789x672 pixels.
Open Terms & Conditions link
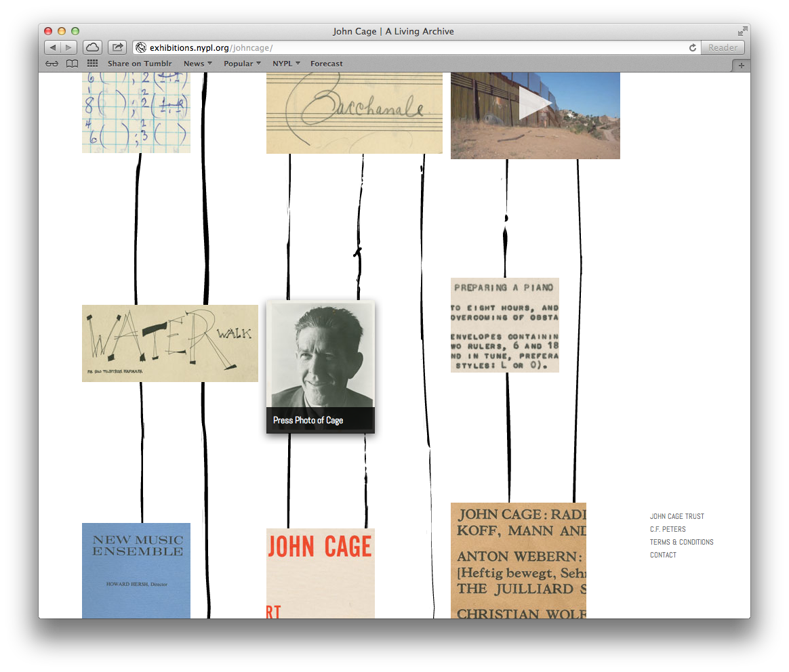pos(681,542)
